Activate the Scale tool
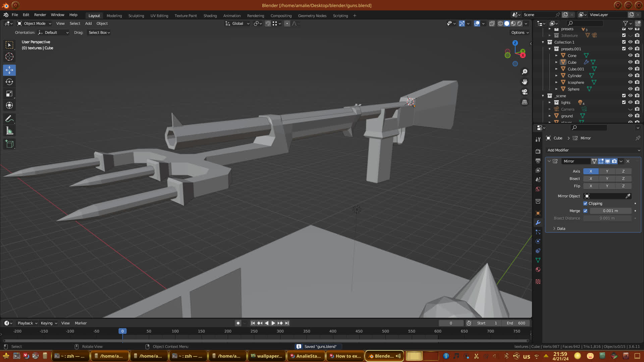644x362 pixels. (x=9, y=94)
